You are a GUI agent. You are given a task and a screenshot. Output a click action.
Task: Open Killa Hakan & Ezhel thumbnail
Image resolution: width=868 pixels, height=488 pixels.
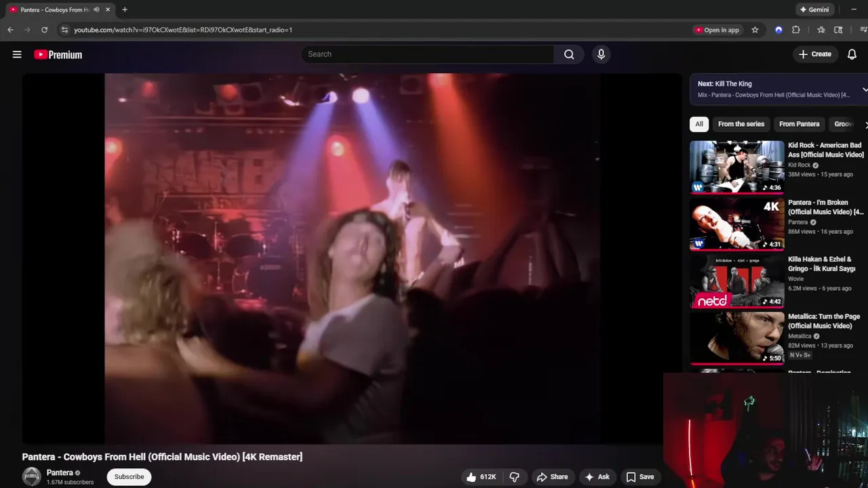pos(736,281)
